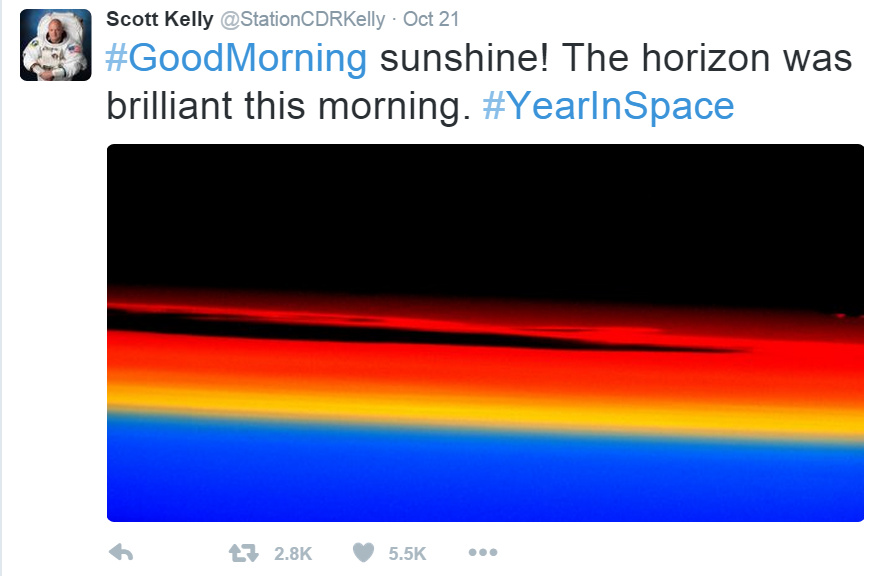
Task: Click the tweet text 'brilliant this morning.'
Action: point(288,106)
